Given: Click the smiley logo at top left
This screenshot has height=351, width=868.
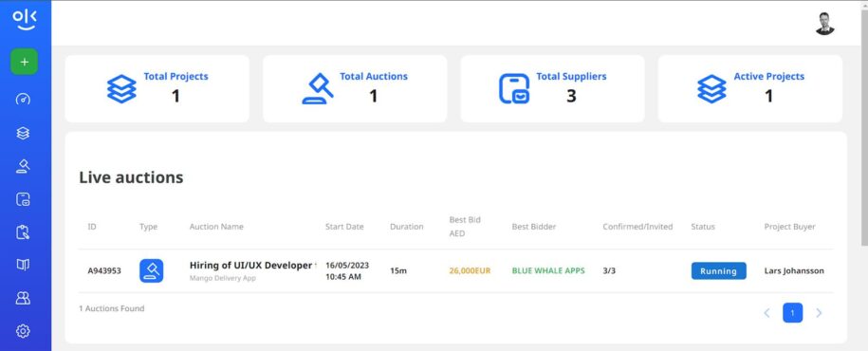Looking at the screenshot, I should [25, 20].
